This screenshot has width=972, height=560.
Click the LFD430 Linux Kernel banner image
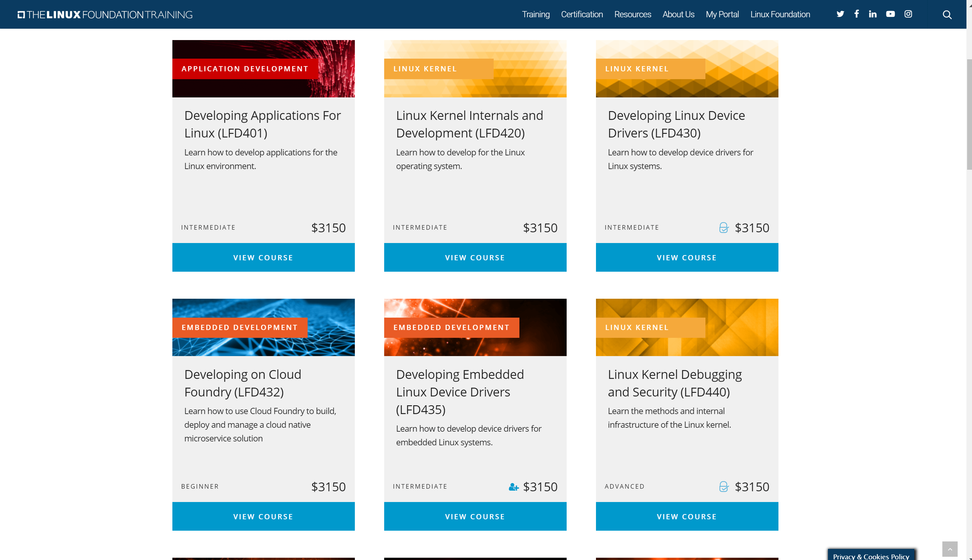687,68
